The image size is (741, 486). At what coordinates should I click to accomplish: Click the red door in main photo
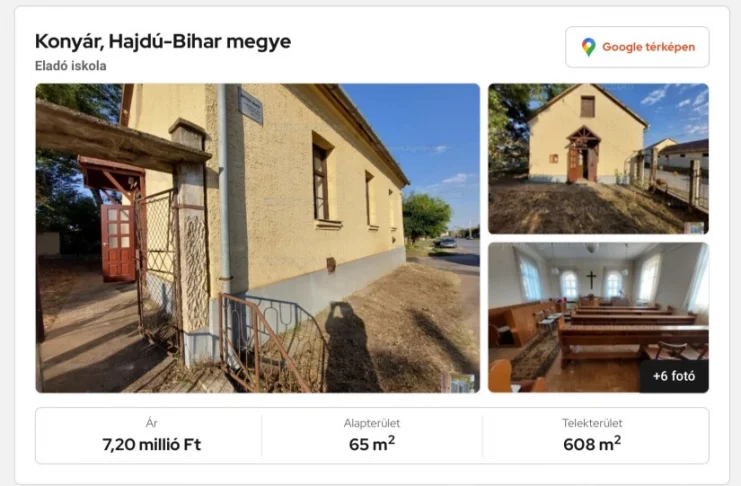pyautogui.click(x=117, y=243)
